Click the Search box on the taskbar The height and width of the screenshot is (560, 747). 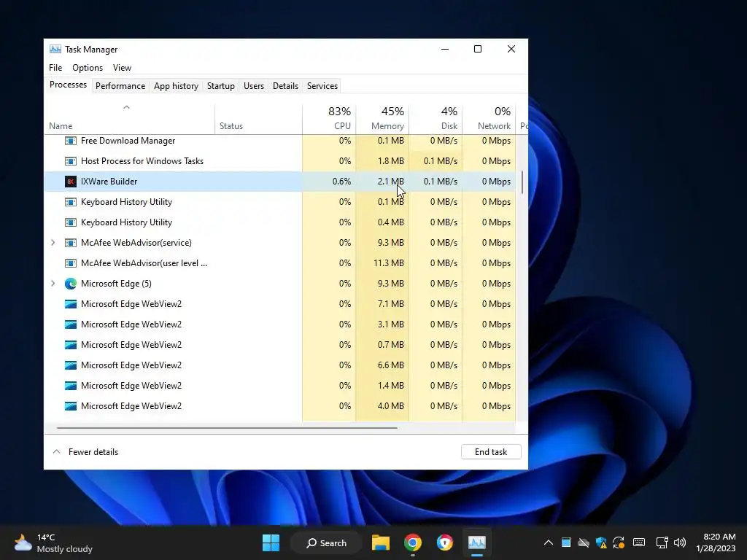tap(326, 542)
